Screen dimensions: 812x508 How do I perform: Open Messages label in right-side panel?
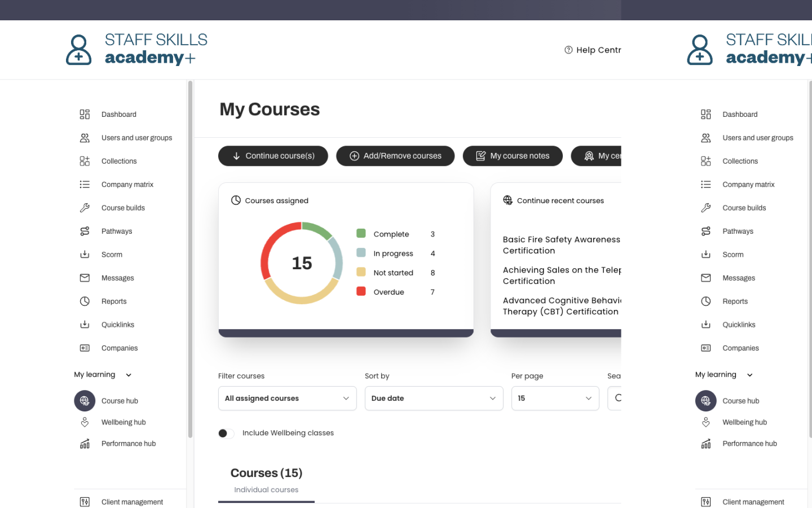coord(739,278)
